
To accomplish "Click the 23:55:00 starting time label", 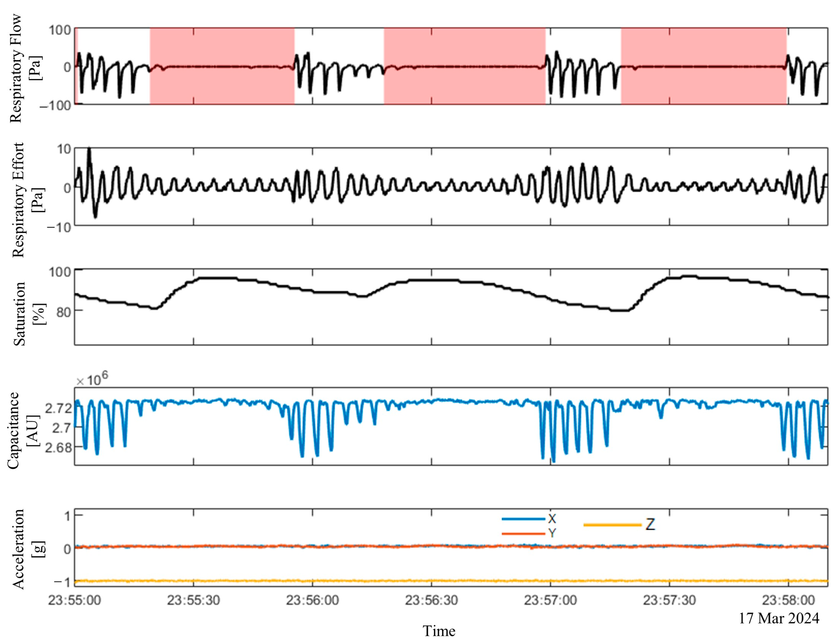I will pos(75,601).
